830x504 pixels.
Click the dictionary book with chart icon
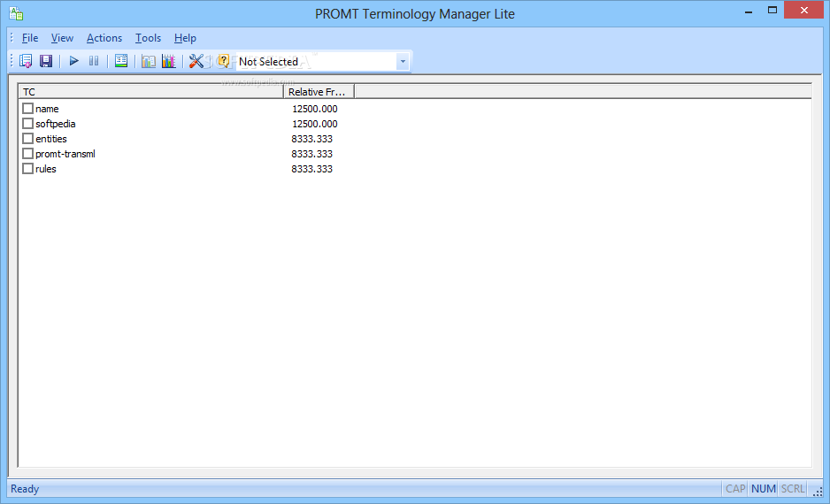click(x=149, y=61)
